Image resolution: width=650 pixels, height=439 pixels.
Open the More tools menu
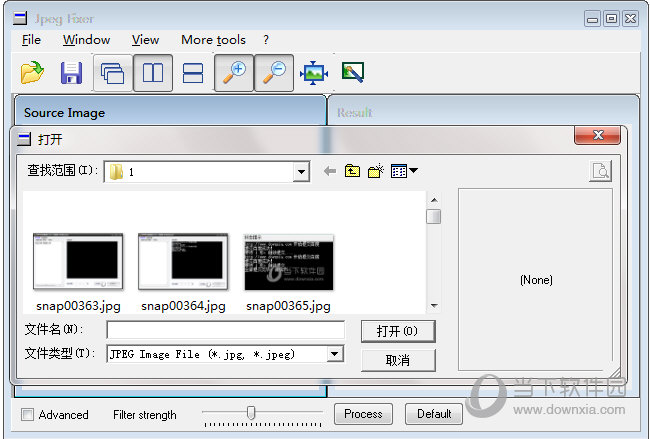tap(213, 40)
